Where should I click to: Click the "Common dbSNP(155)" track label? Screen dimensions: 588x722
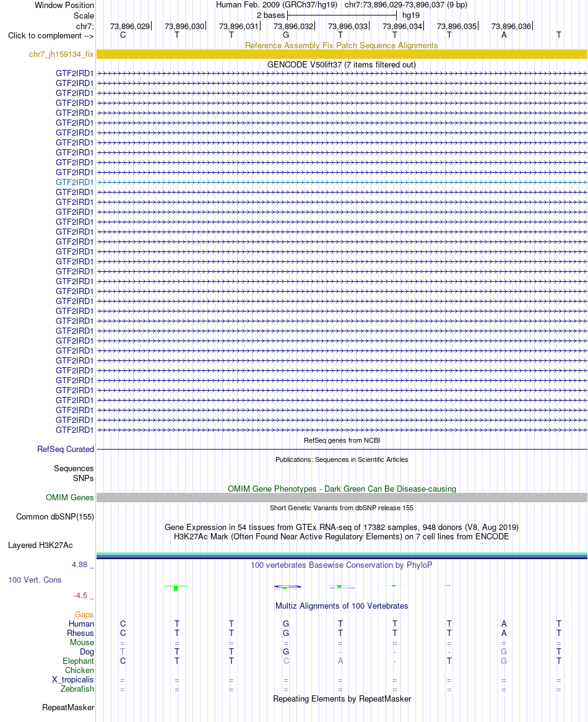54,516
